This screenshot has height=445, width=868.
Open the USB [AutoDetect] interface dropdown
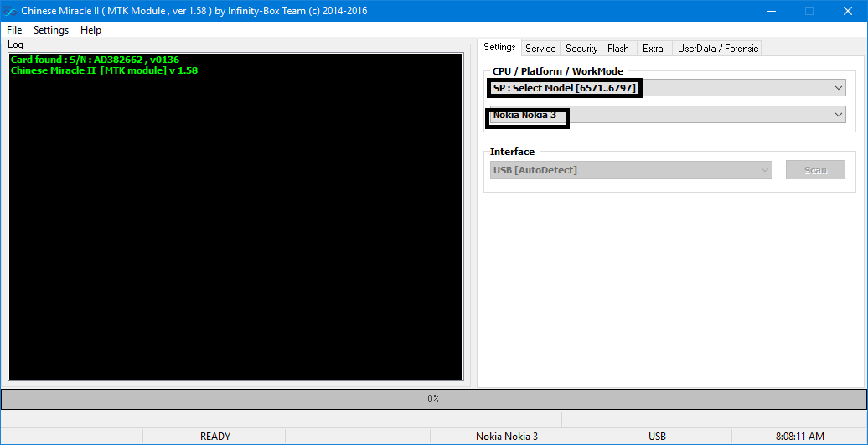coord(631,170)
